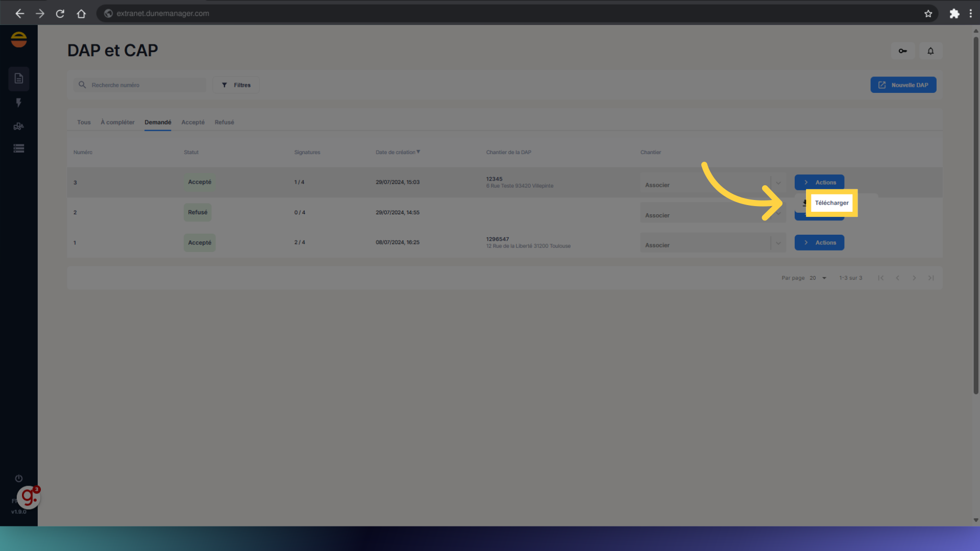980x551 pixels.
Task: Bookmark page with star icon
Action: pyautogui.click(x=928, y=14)
